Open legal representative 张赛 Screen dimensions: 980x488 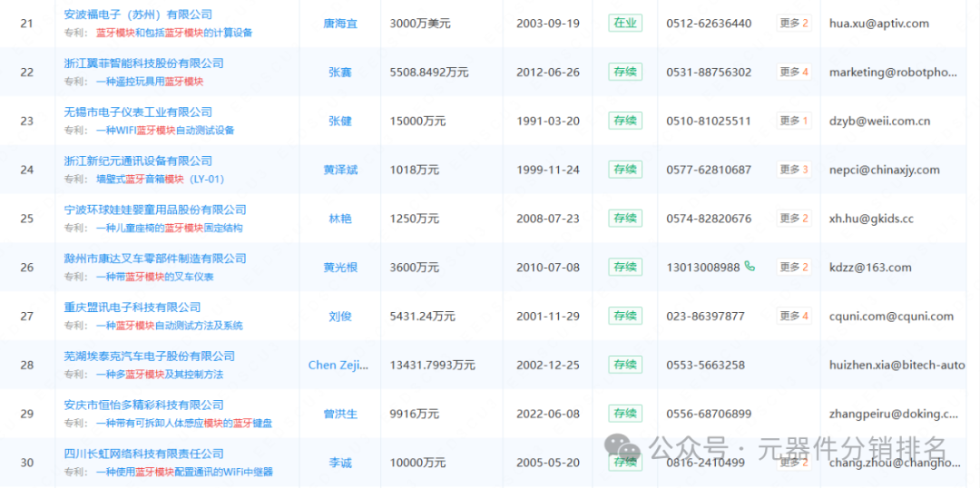click(x=340, y=72)
